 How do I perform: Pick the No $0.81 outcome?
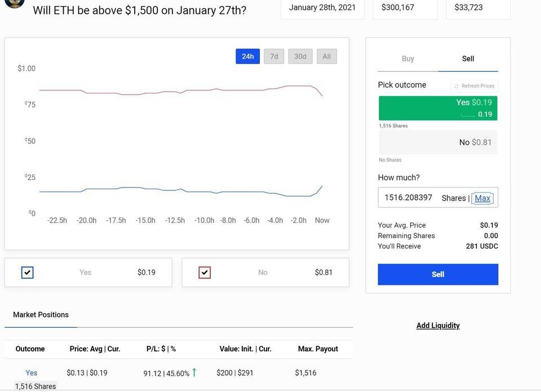(438, 142)
